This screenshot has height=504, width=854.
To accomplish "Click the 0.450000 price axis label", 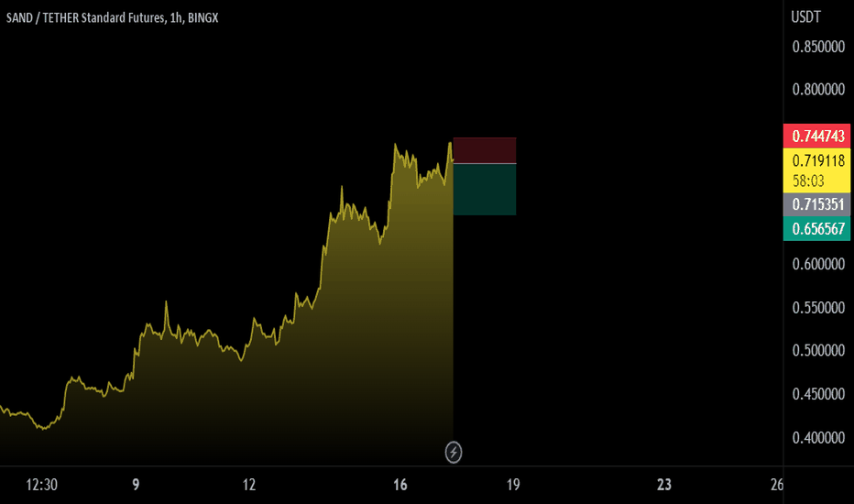I will (818, 394).
